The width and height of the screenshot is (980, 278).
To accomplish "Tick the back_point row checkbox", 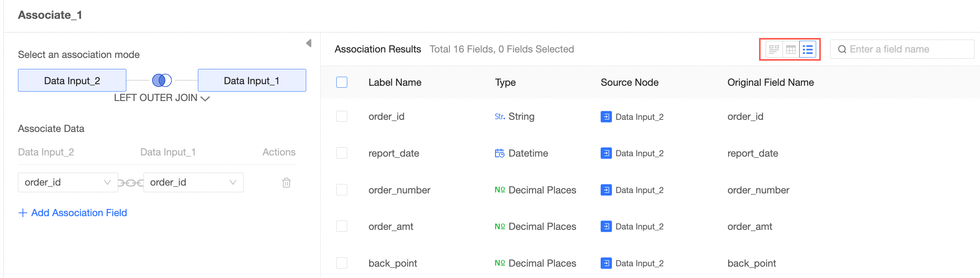I will pos(342,263).
